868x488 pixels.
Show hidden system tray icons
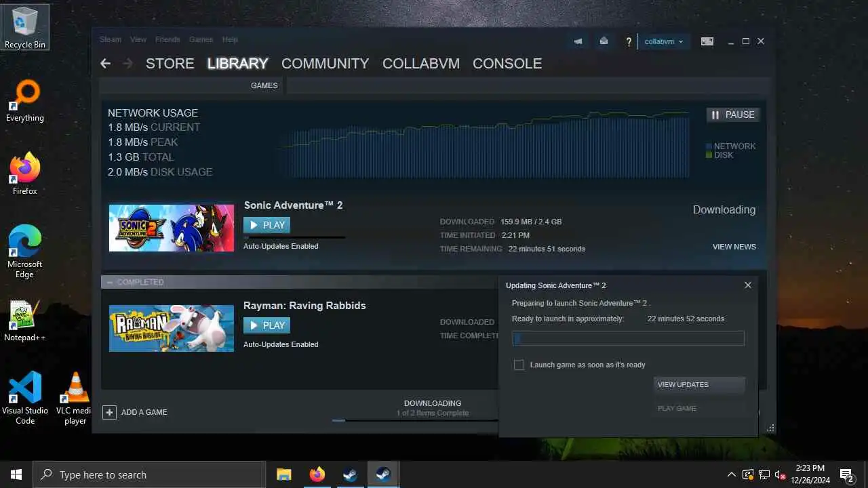[x=731, y=474]
